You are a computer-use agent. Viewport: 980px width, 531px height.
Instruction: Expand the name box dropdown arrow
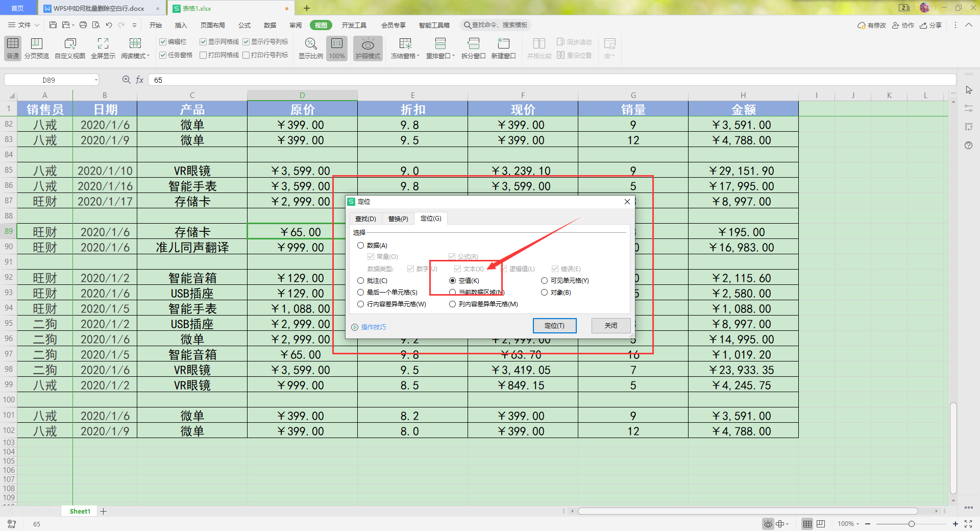95,80
